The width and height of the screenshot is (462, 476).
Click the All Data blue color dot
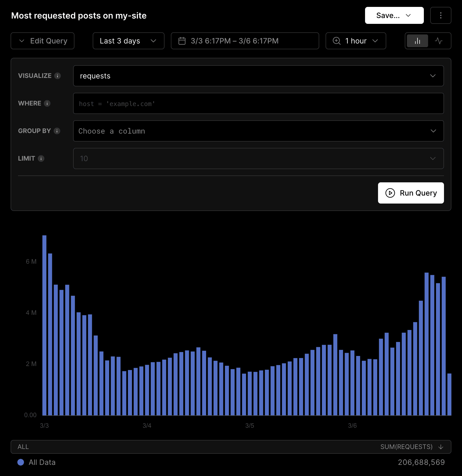click(21, 462)
